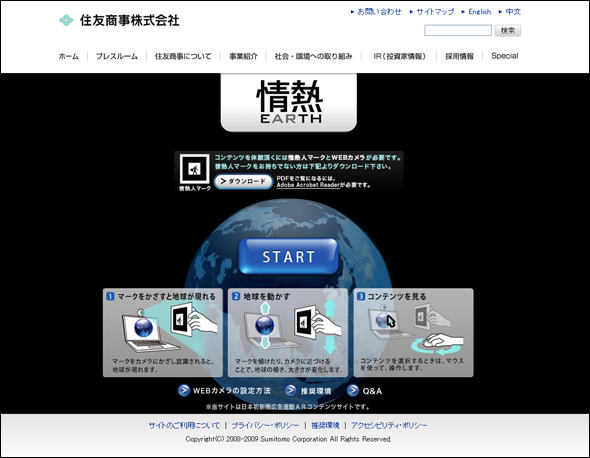The width and height of the screenshot is (590, 458).
Task: Click the number 1 step badge
Action: pos(110,296)
